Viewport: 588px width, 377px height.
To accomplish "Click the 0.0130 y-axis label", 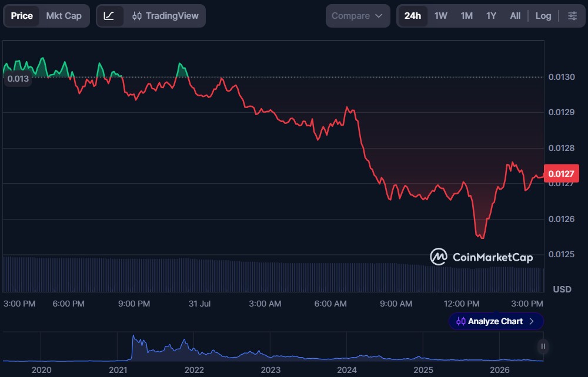I will tap(562, 77).
